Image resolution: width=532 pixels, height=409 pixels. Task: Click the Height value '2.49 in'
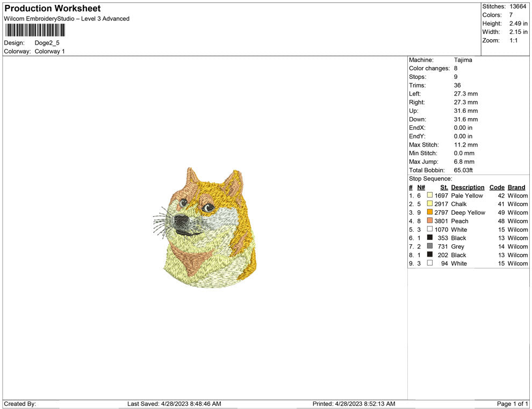pos(518,24)
